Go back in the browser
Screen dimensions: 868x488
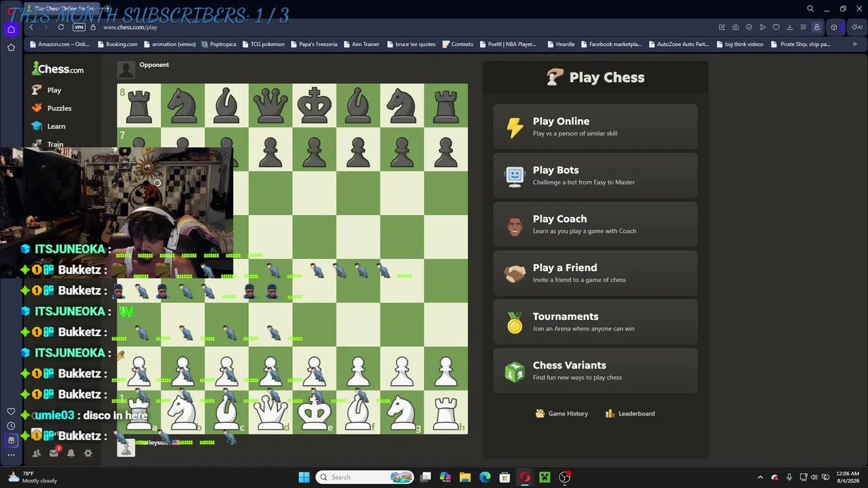click(x=31, y=27)
